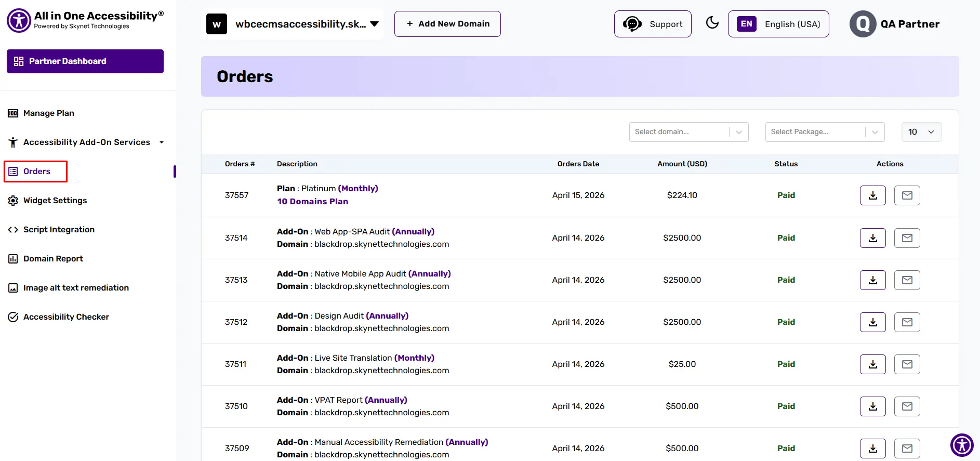Expand Accessibility Add-On Services menu
This screenshot has height=461, width=980.
click(x=86, y=142)
